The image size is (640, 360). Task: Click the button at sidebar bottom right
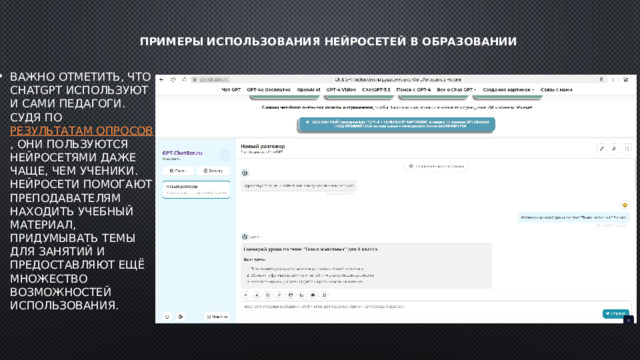point(217,317)
